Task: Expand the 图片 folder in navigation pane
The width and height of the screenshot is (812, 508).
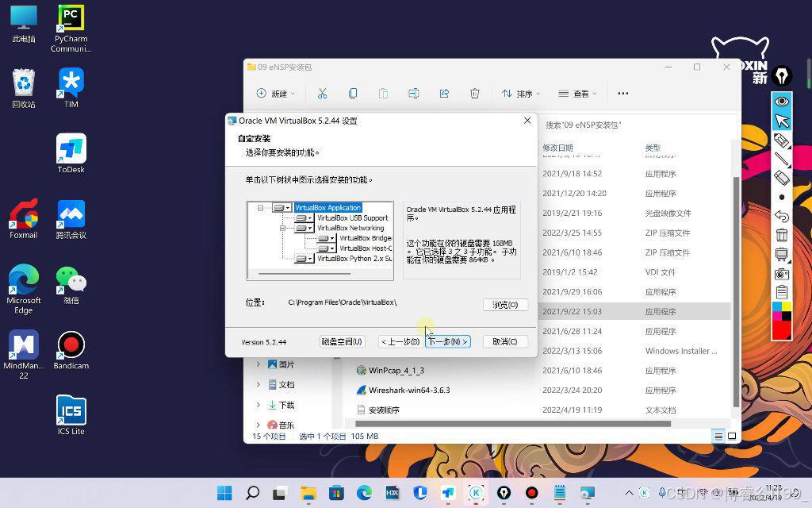Action: pos(258,364)
